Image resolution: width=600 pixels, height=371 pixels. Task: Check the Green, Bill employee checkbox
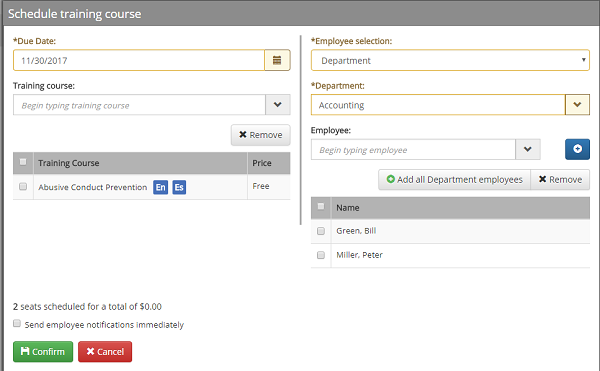[x=321, y=231]
